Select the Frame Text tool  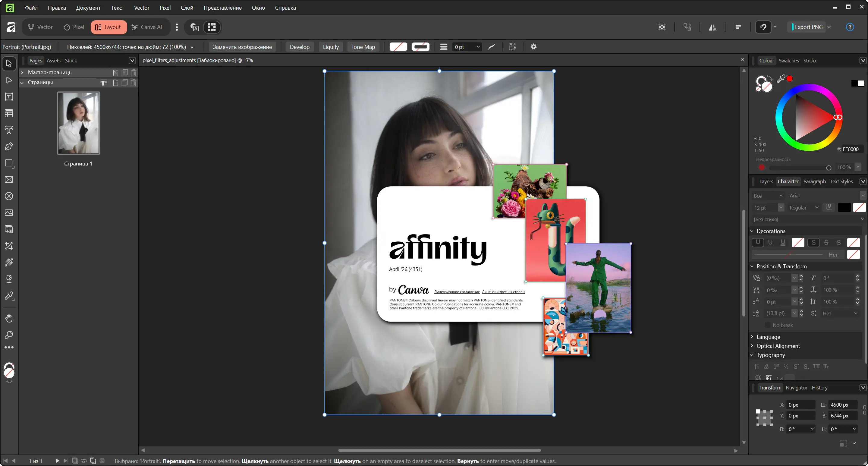9,97
